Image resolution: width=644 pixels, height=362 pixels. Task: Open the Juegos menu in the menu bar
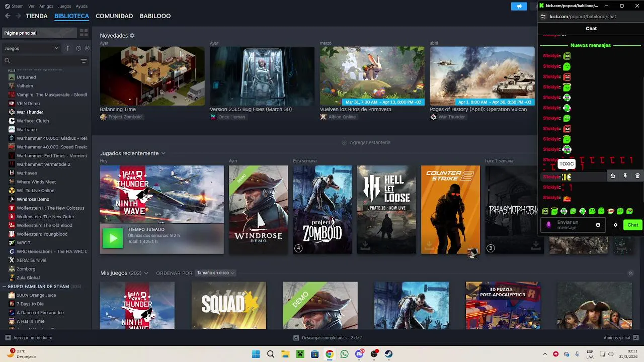[64, 6]
